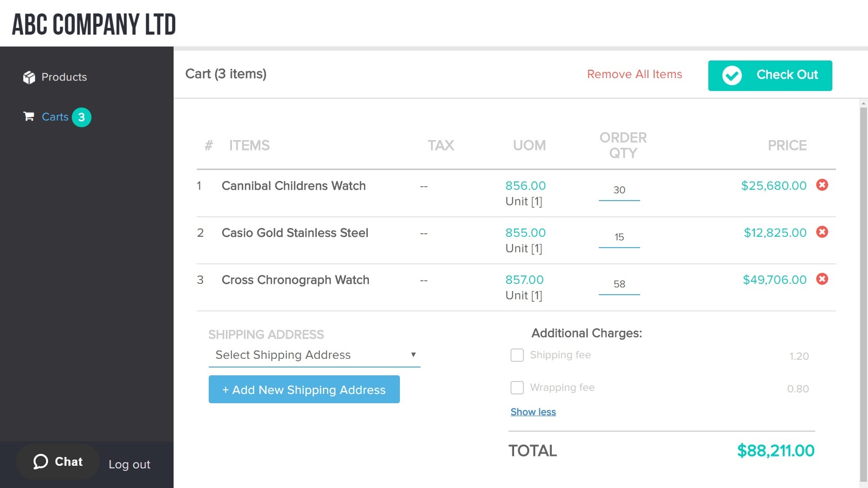The image size is (868, 488).
Task: Click the shopping cart icon in sidebar
Action: [x=29, y=117]
